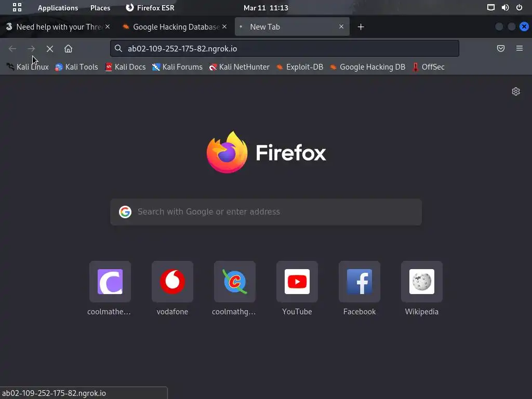Screen dimensions: 532x399
Task: Close the New Tab tab
Action: 341,26
